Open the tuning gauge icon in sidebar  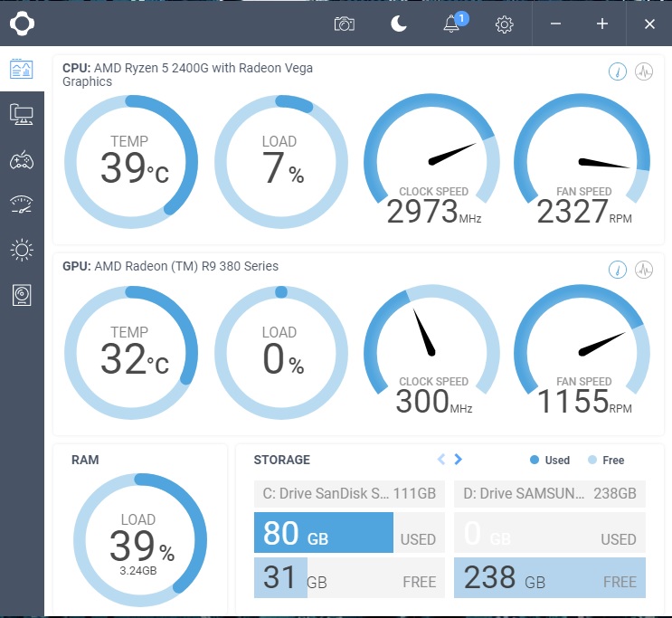pos(22,204)
